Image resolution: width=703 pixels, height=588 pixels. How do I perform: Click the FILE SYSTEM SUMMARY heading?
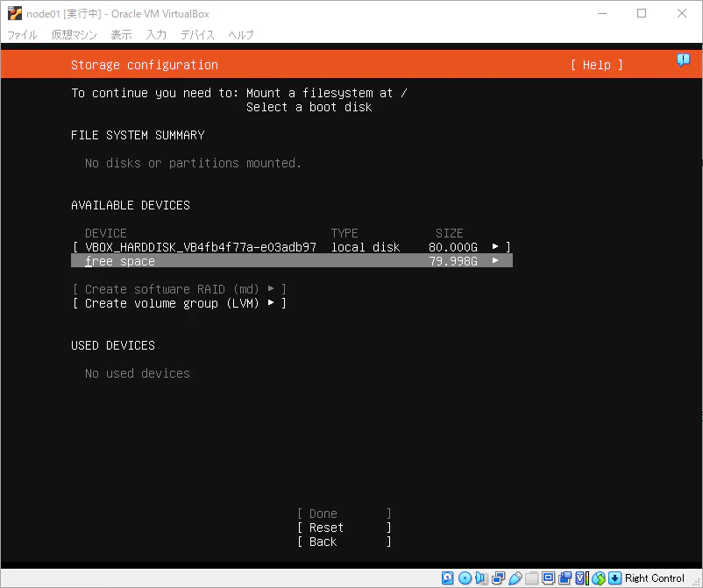click(x=138, y=135)
